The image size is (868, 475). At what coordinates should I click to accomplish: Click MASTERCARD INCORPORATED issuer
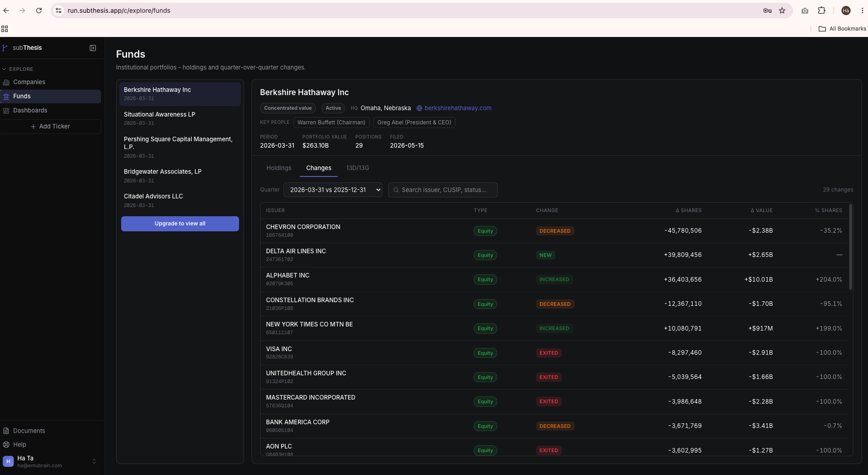310,398
